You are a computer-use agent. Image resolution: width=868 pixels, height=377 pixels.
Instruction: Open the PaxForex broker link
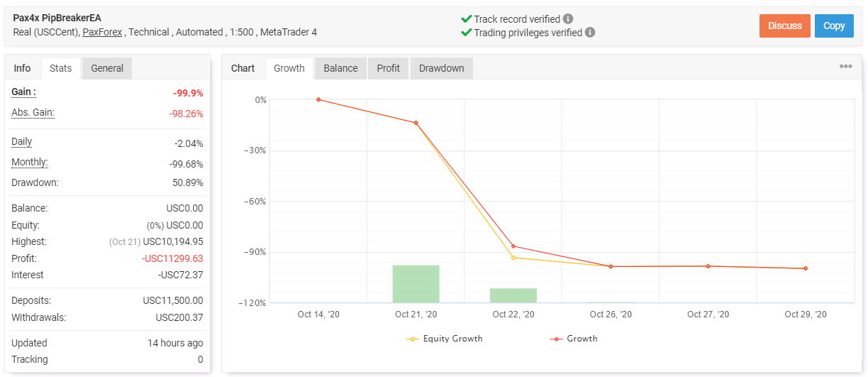[103, 32]
